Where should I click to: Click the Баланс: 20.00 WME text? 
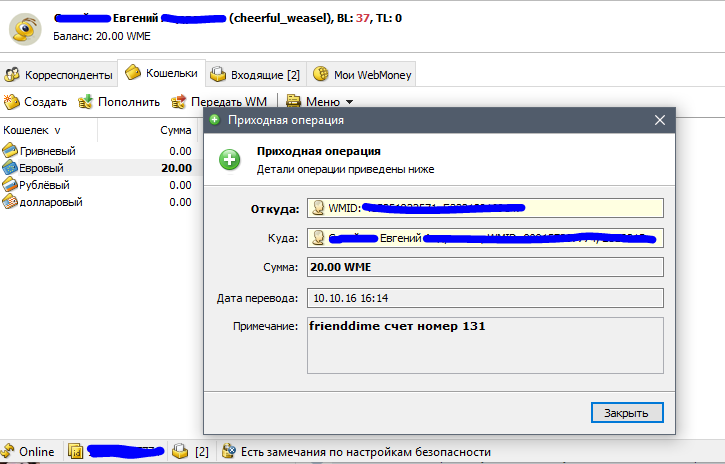102,37
